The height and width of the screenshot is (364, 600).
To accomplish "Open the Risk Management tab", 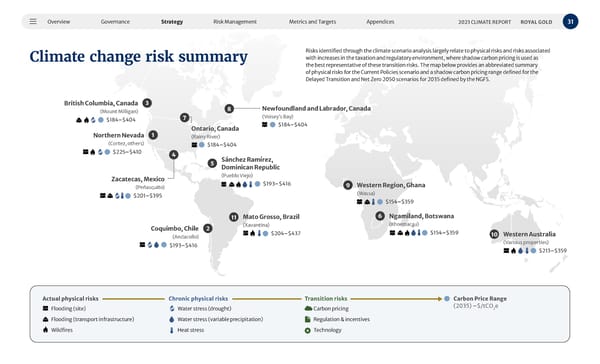I will [x=235, y=22].
